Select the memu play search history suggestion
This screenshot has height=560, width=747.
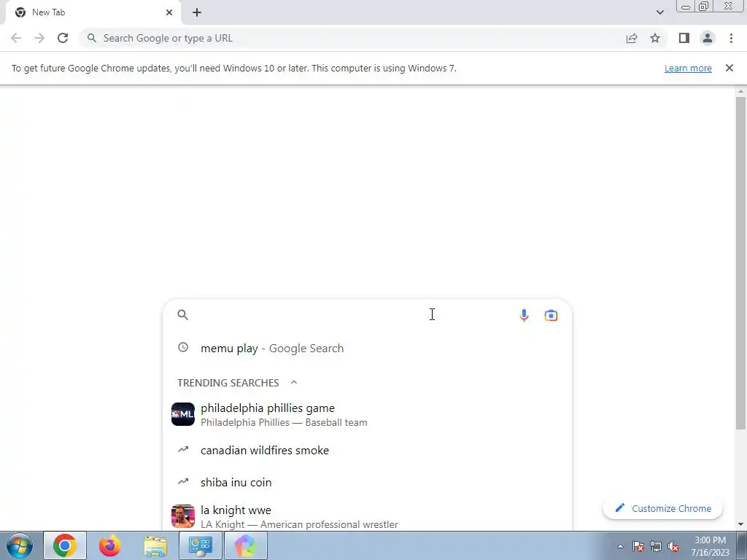tap(367, 348)
